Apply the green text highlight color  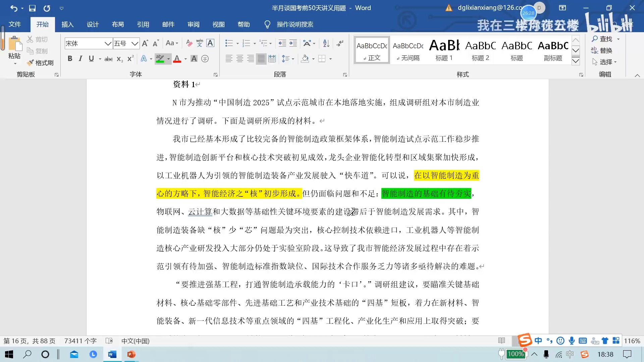(160, 59)
